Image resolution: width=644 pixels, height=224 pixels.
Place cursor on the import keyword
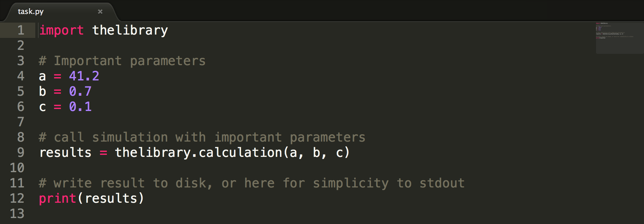tap(61, 30)
